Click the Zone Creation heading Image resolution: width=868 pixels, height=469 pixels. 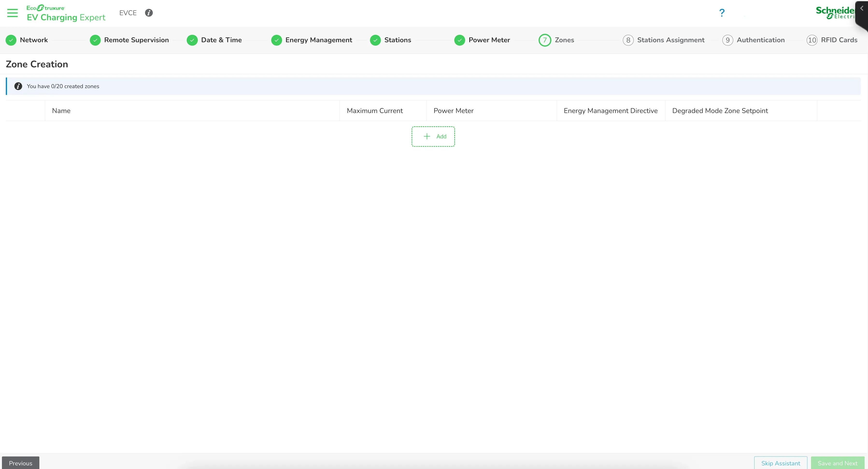37,64
